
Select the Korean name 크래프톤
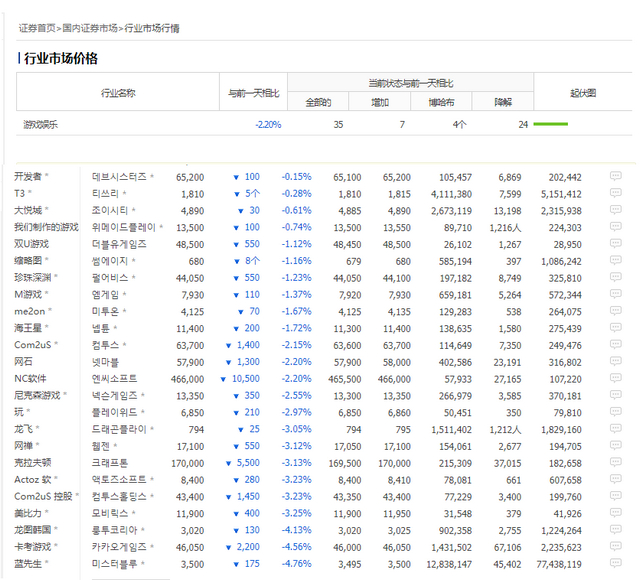110,463
